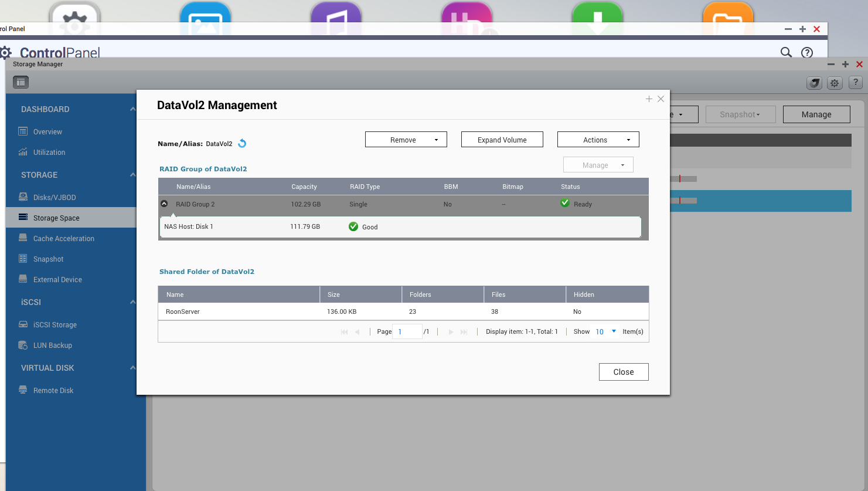Change the Show items count from 10
This screenshot has width=868, height=491.
[606, 331]
